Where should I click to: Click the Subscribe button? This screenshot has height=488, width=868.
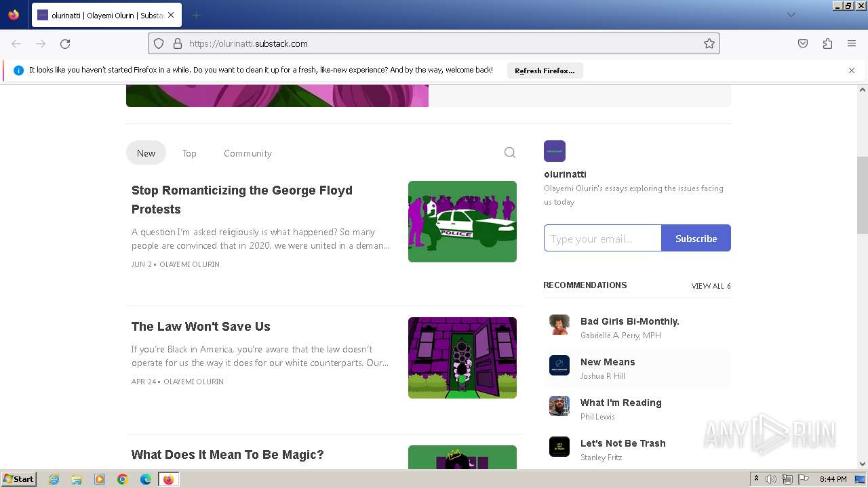pyautogui.click(x=696, y=238)
